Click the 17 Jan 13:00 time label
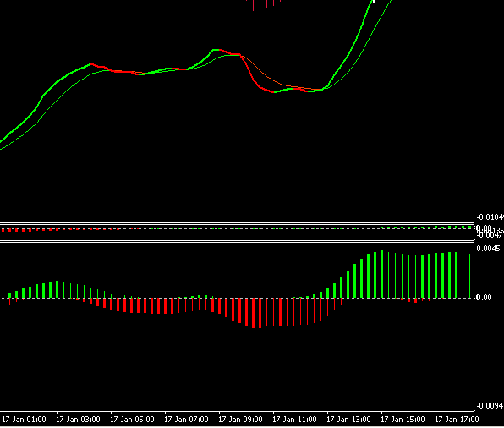The width and height of the screenshot is (504, 428). 348,420
